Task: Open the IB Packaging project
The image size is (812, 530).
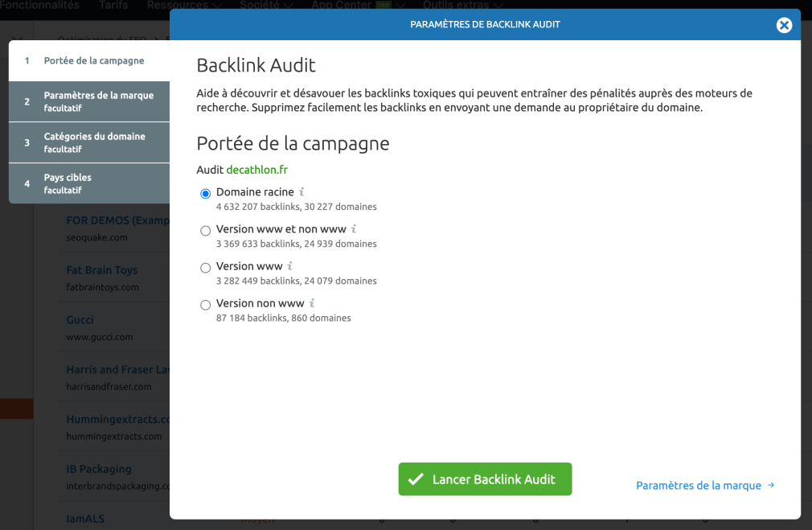Action: [99, 469]
